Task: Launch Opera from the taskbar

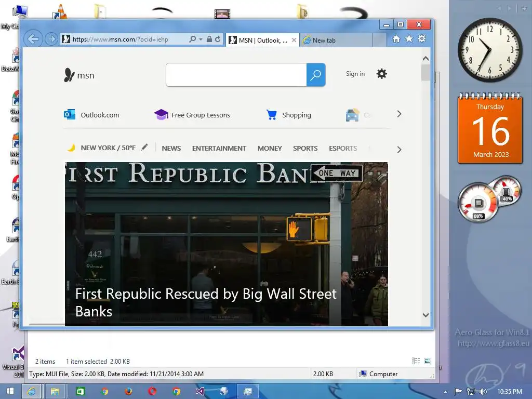Action: (x=152, y=391)
